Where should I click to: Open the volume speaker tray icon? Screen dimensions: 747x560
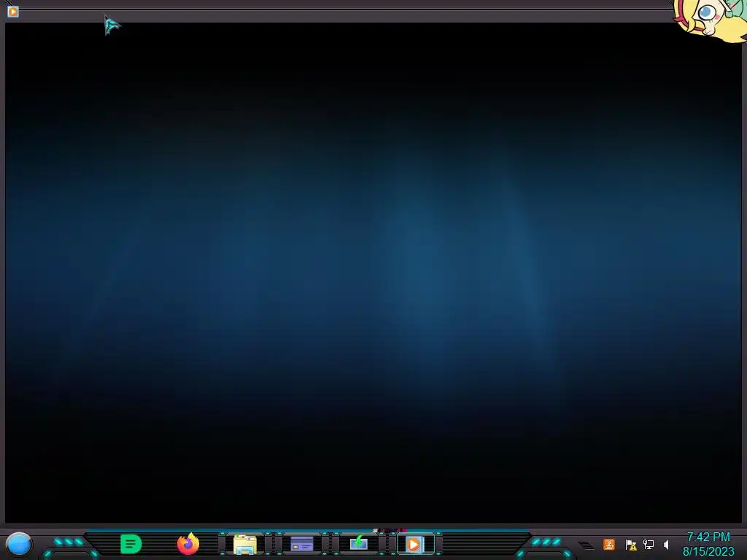[667, 544]
